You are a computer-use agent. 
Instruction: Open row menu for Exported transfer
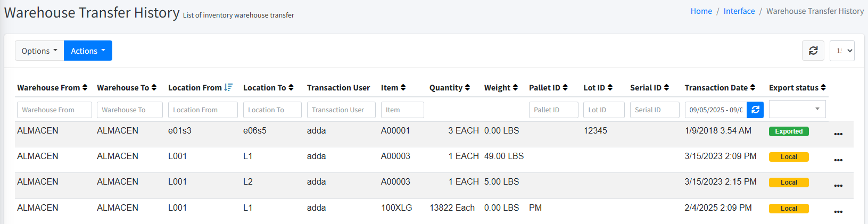pos(838,134)
